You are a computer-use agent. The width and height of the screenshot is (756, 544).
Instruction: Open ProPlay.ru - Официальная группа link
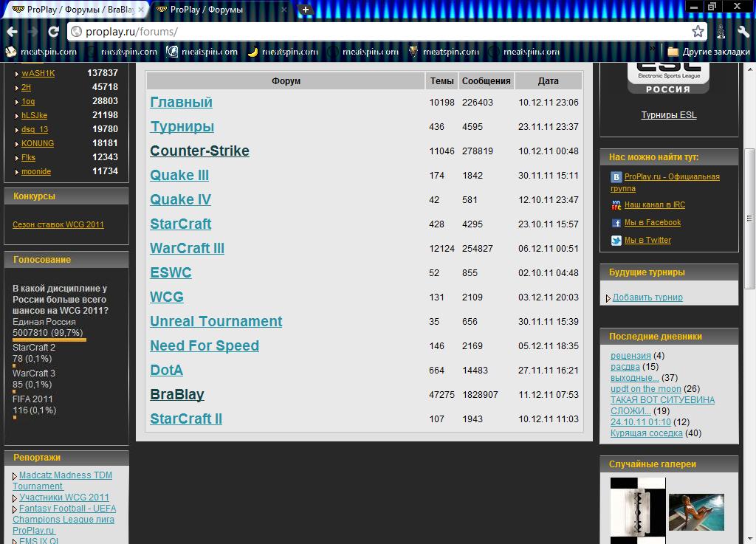pos(665,182)
